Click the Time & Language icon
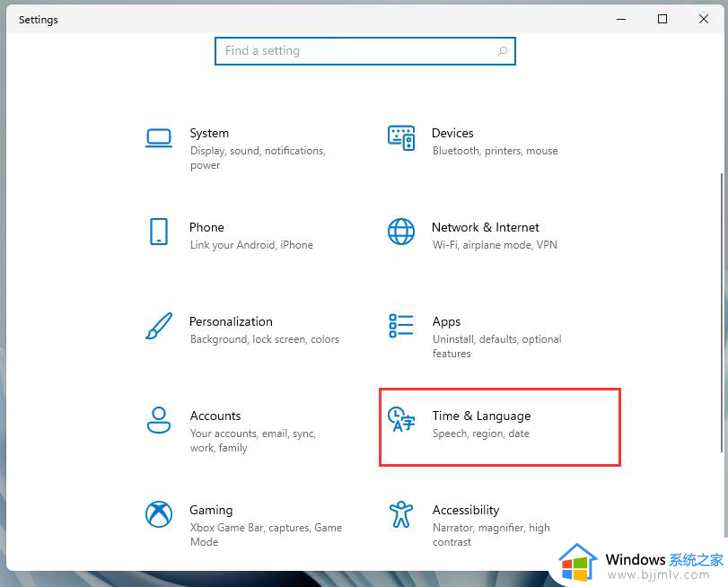 [401, 419]
